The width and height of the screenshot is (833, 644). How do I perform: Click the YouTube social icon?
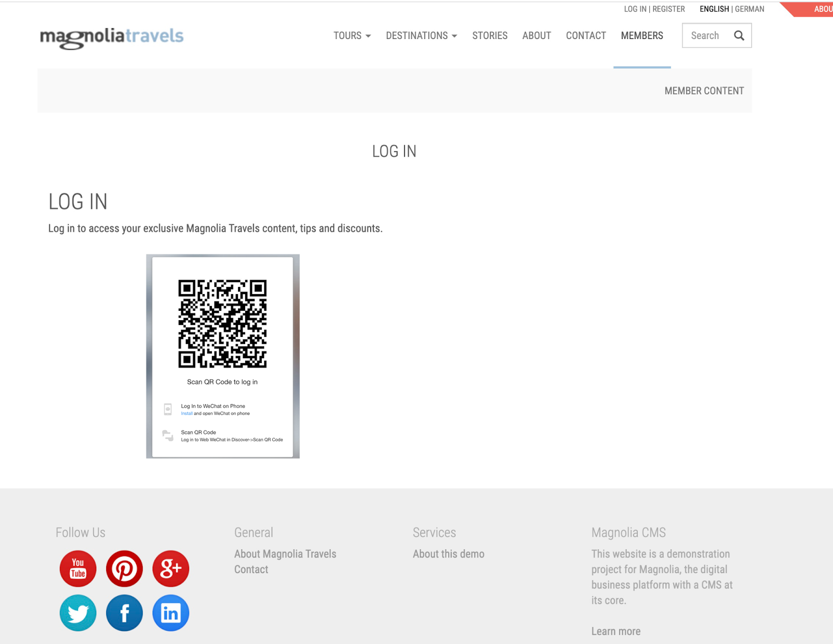point(78,569)
